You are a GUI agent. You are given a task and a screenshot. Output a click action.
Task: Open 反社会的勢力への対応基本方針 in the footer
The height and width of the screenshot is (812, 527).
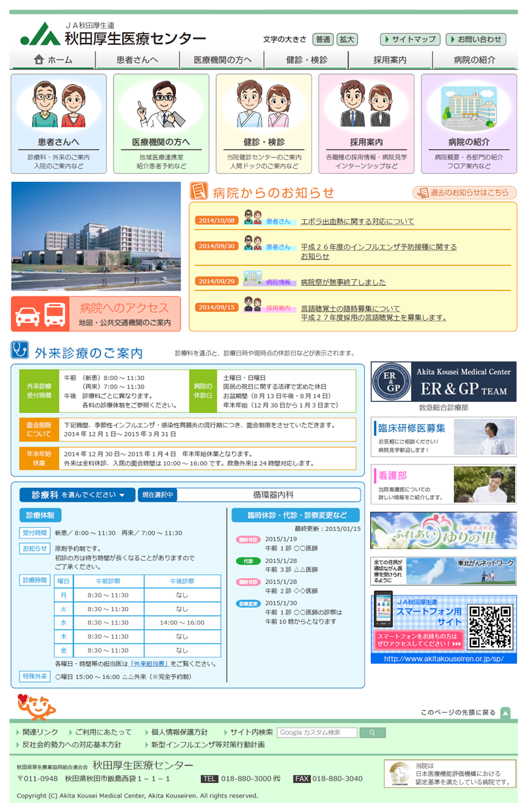(72, 745)
